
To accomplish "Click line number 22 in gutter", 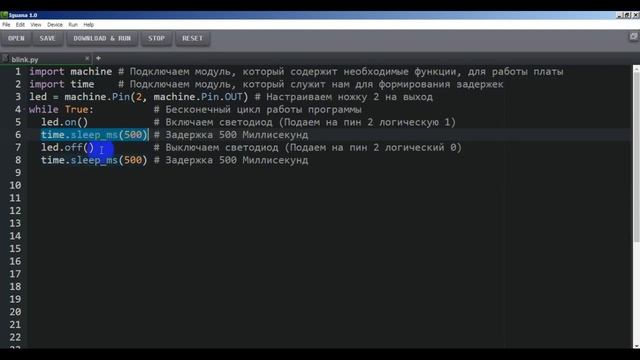I will (15, 338).
